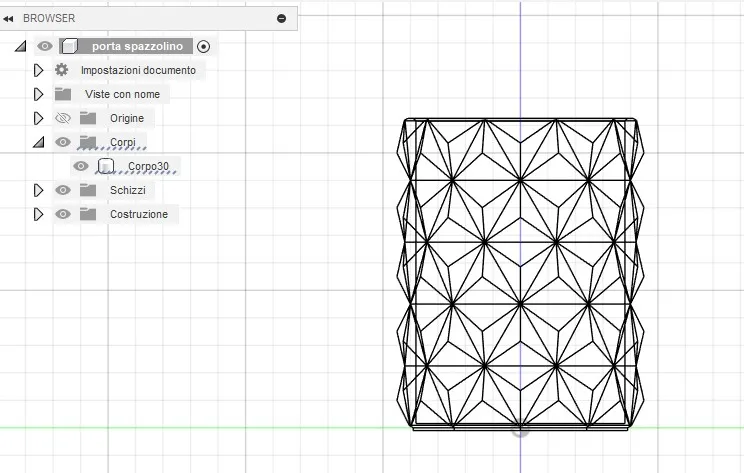
Task: Select the Corpi label
Action: pos(123,142)
